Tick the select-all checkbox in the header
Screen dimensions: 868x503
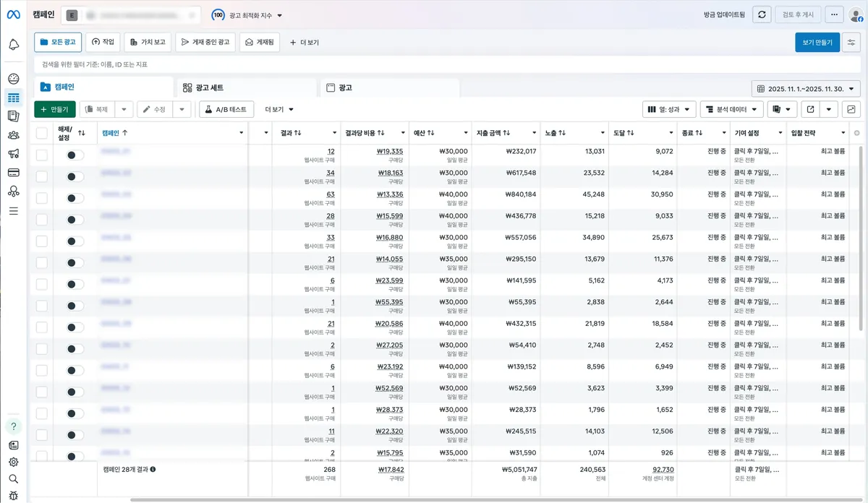[42, 133]
